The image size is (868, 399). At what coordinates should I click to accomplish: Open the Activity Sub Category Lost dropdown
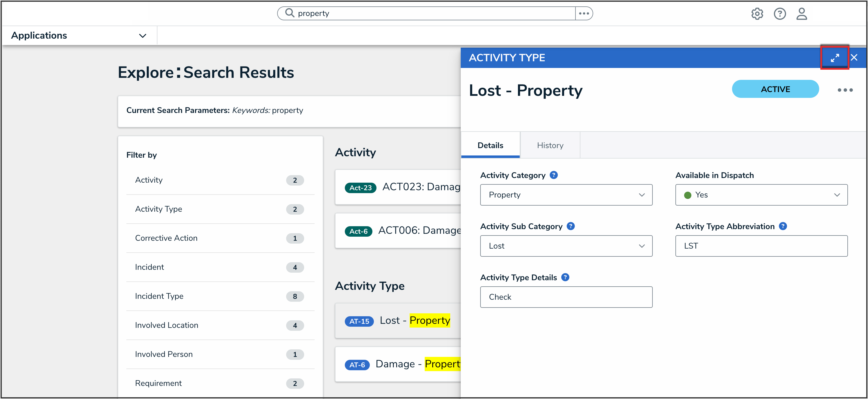coord(566,246)
